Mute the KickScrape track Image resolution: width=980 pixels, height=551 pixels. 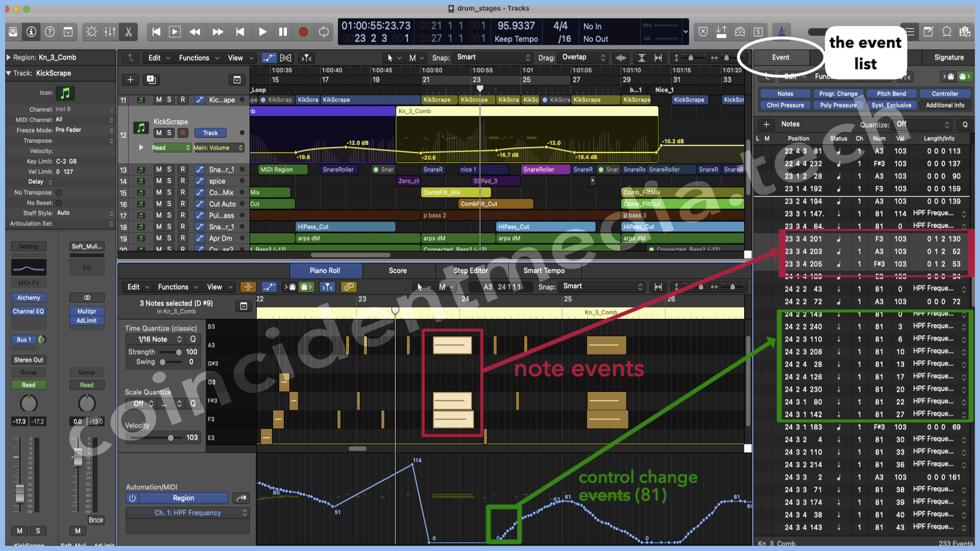tap(159, 133)
